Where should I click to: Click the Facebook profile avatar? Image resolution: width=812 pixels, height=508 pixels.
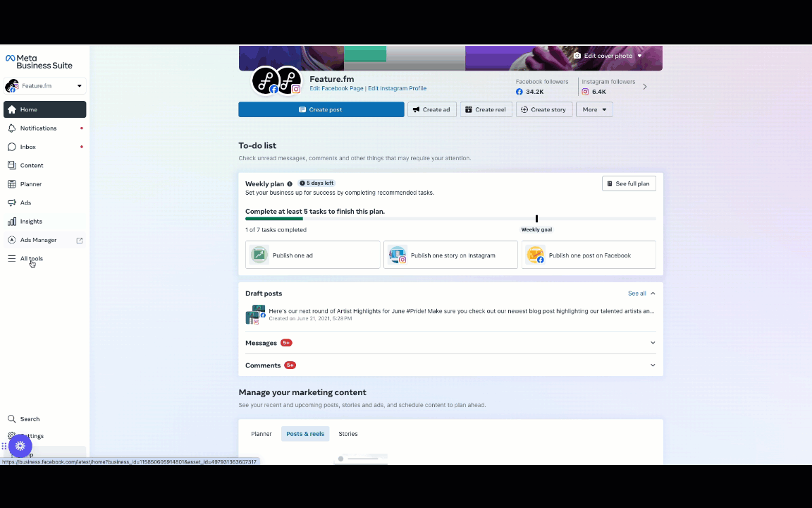click(265, 81)
